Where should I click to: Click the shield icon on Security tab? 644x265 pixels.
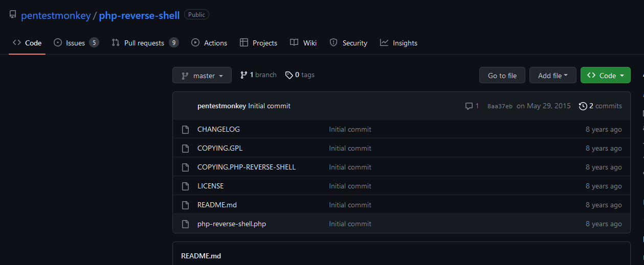(x=334, y=43)
